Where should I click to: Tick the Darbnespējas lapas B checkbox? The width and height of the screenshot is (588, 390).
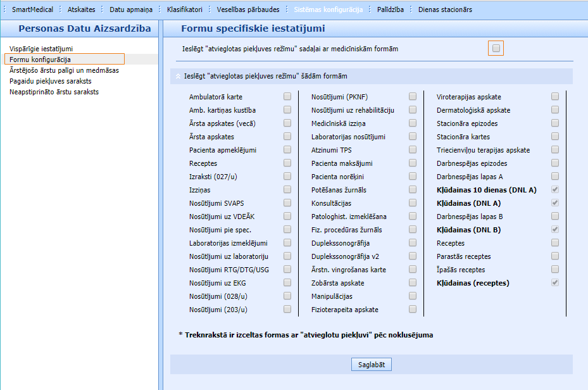point(555,217)
